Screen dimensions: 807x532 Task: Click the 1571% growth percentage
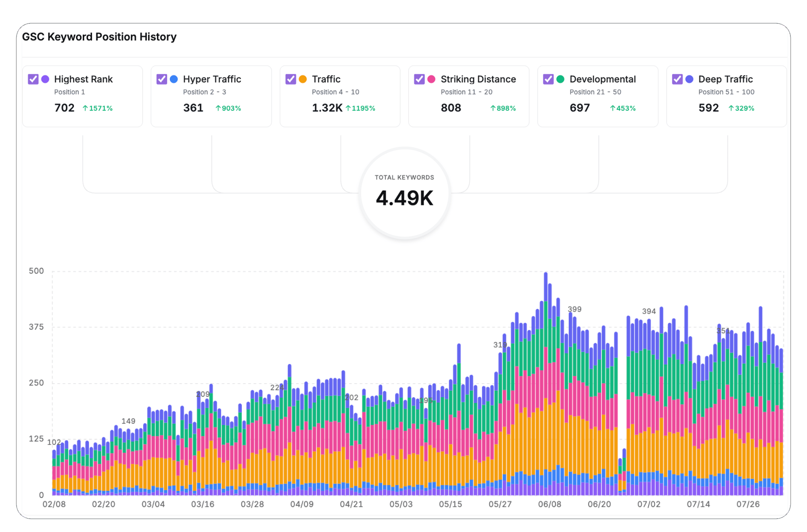(x=101, y=108)
